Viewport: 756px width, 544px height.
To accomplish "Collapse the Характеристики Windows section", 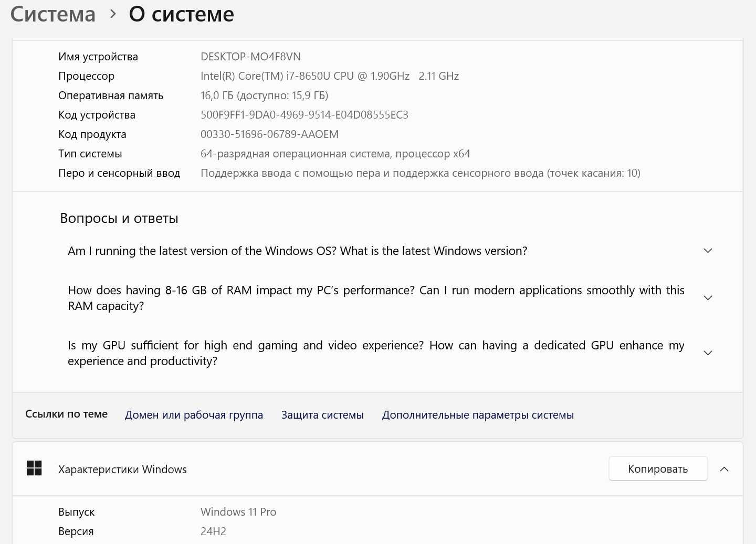I will pos(724,469).
